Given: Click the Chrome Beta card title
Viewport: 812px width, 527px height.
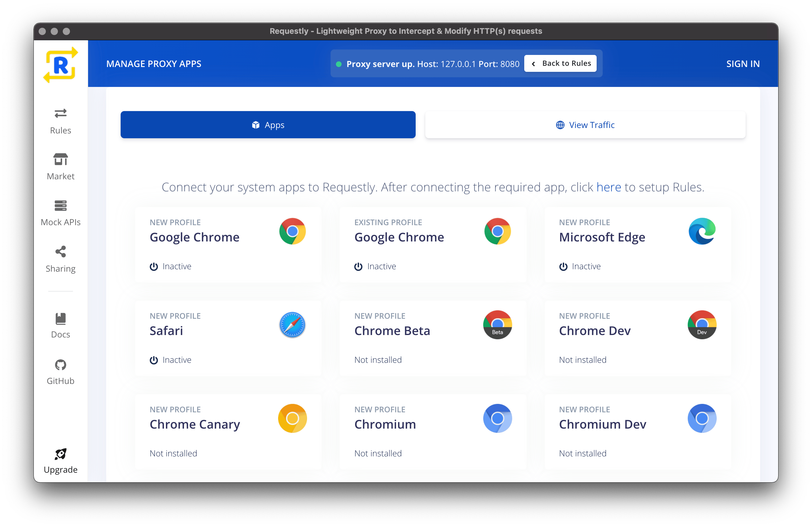Looking at the screenshot, I should point(392,331).
